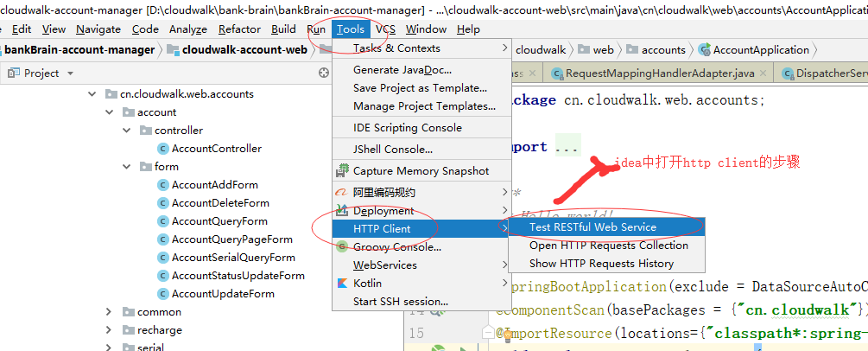Click the AccountController class icon
The height and width of the screenshot is (351, 868).
coord(162,149)
